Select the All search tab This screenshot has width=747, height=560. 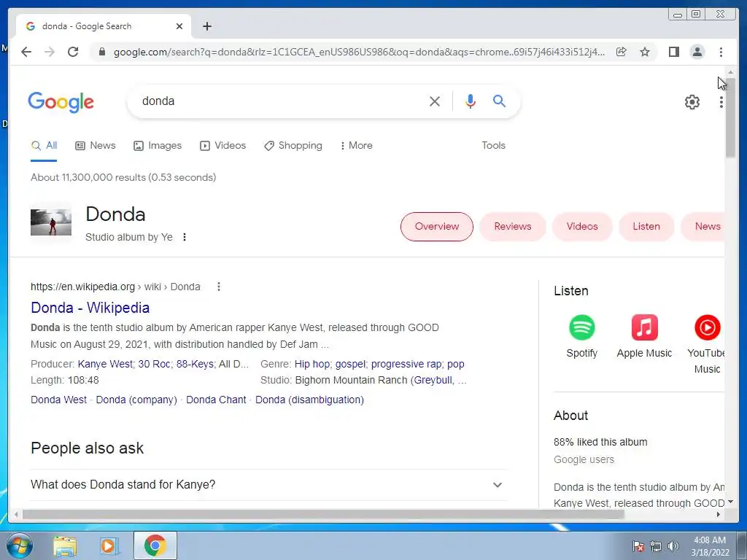click(x=44, y=146)
